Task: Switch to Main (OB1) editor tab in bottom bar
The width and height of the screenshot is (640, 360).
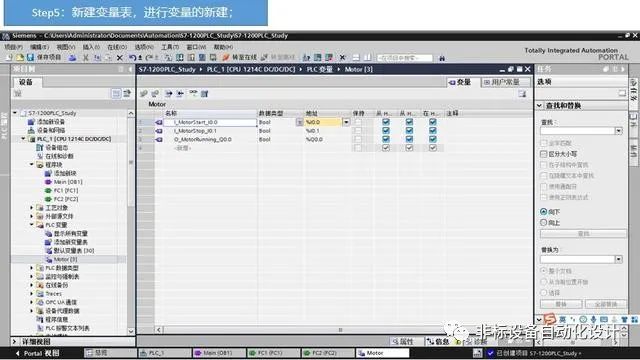Action: [x=218, y=353]
